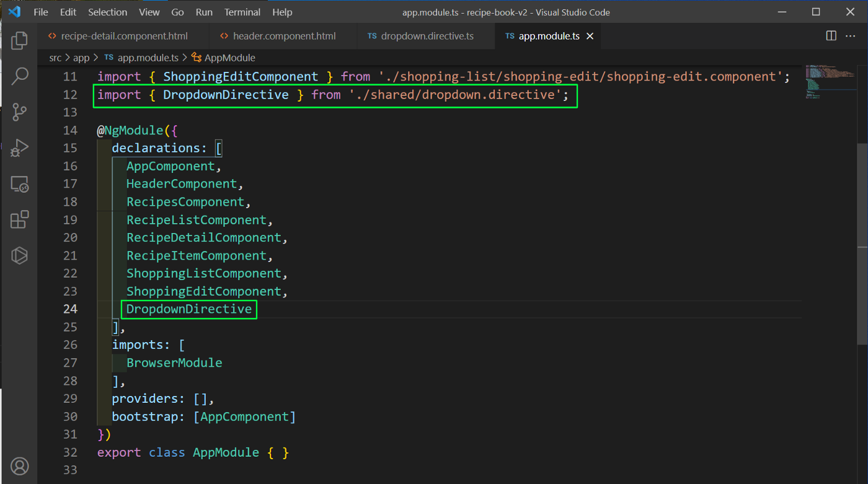Image resolution: width=868 pixels, height=484 pixels.
Task: Open the View menu
Action: (x=149, y=12)
